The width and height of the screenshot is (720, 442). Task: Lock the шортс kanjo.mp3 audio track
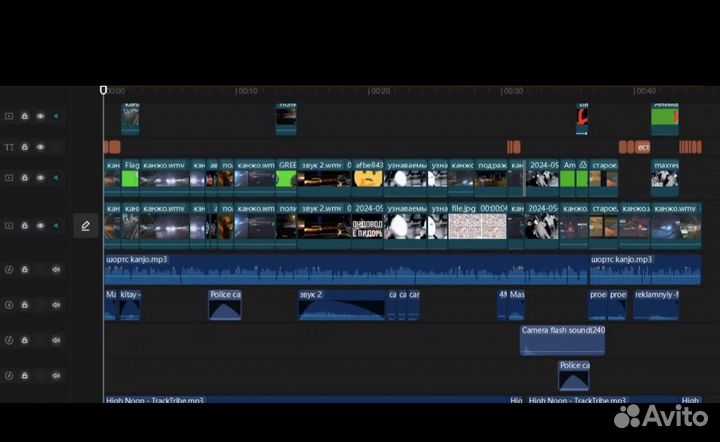(25, 269)
